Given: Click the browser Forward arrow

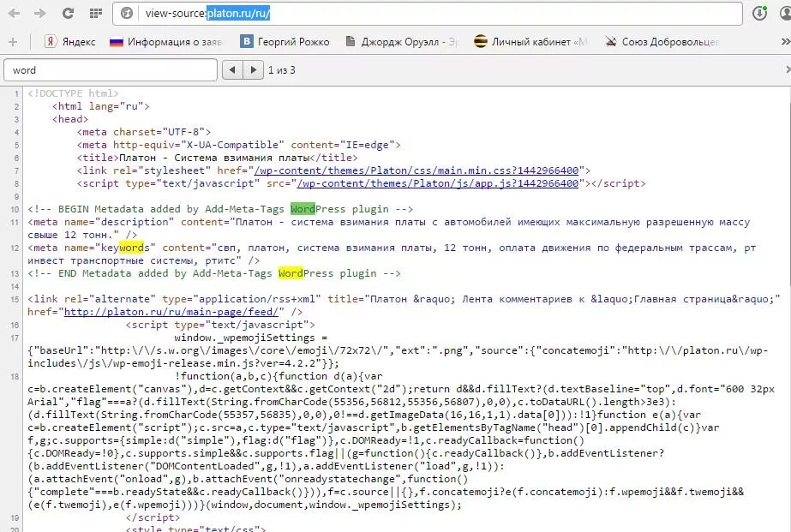Looking at the screenshot, I should click(40, 13).
